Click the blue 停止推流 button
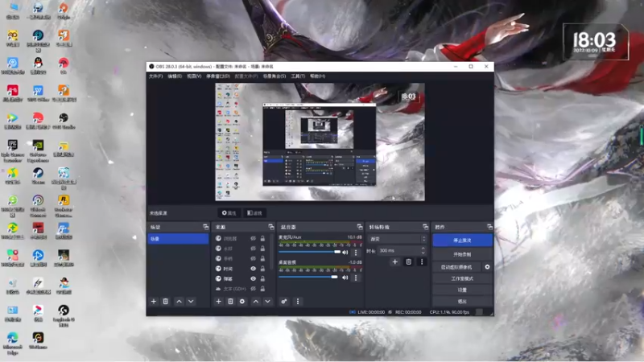Viewport: 644px width, 362px height. tap(462, 241)
